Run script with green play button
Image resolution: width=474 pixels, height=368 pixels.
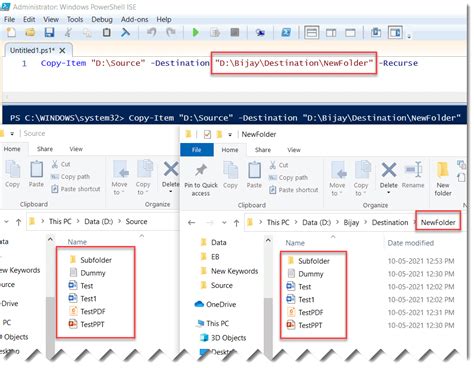196,32
